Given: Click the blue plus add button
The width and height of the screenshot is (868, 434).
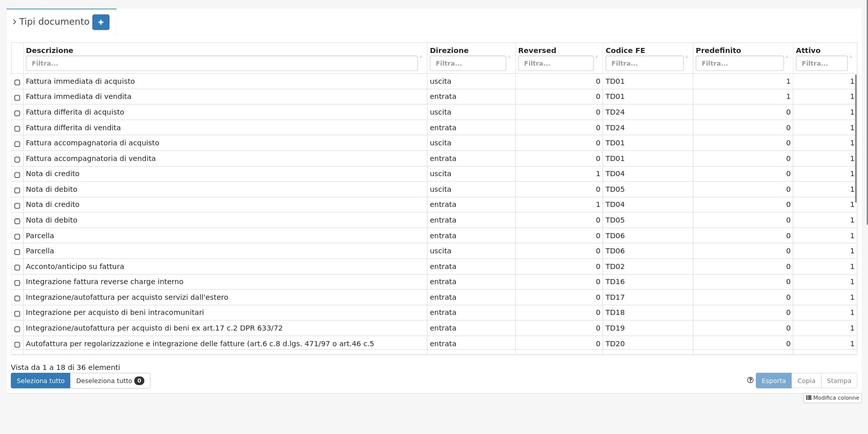Looking at the screenshot, I should pos(100,22).
